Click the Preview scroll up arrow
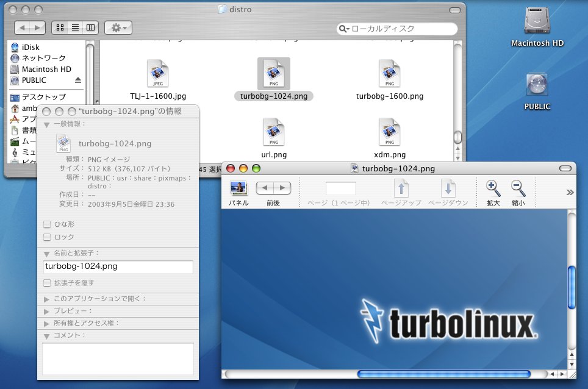Screen dimensions: 588x389 pyautogui.click(x=572, y=354)
